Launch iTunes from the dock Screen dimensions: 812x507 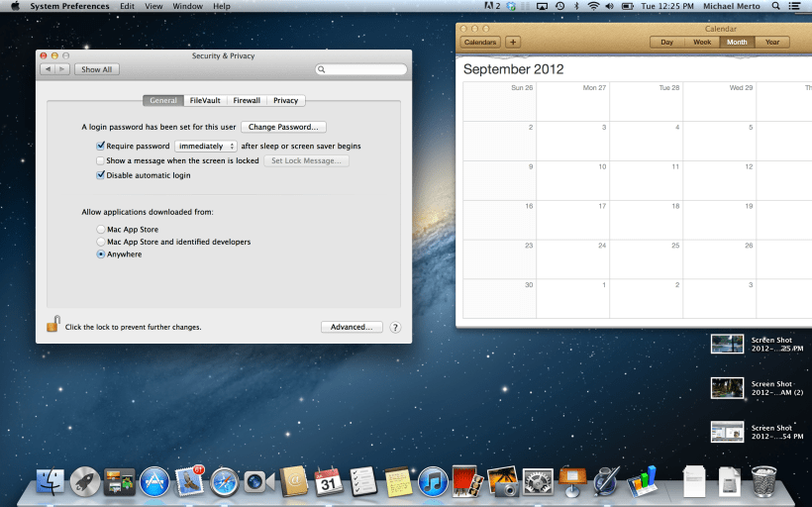[432, 481]
